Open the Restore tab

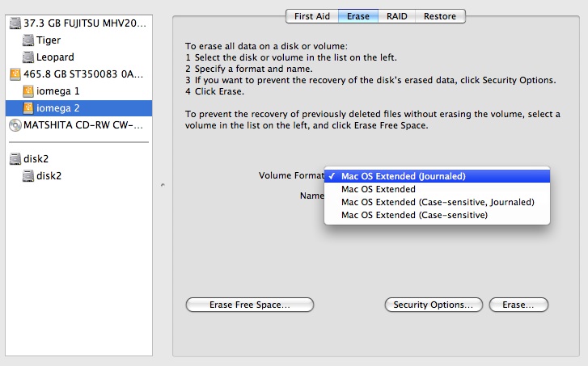(x=440, y=16)
